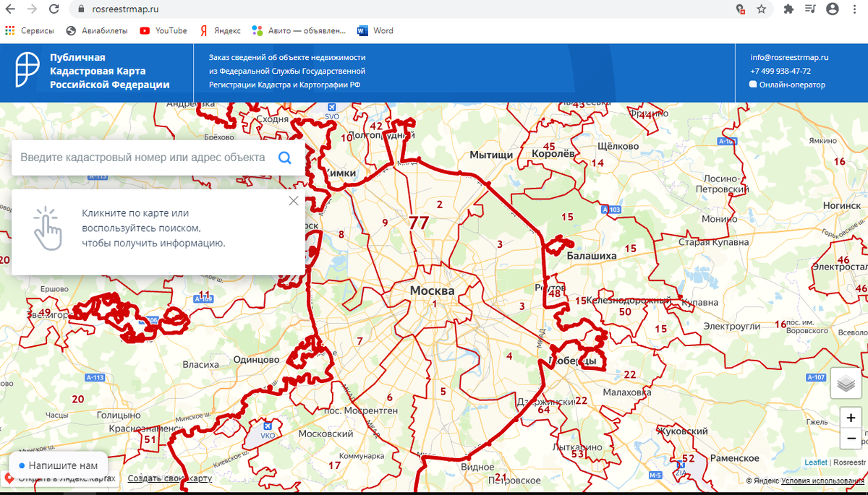Viewport: 868px width, 495px height.
Task: Click the lock icon in the address bar
Action: click(81, 9)
